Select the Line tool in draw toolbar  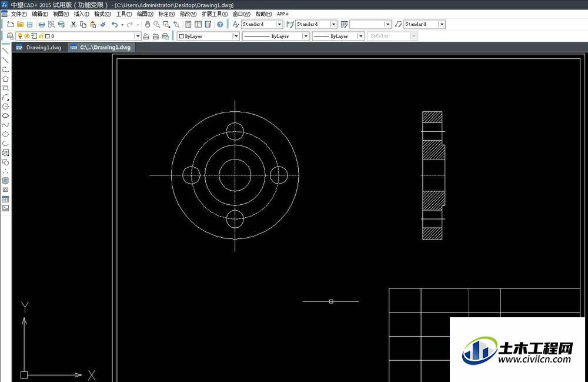click(x=5, y=51)
